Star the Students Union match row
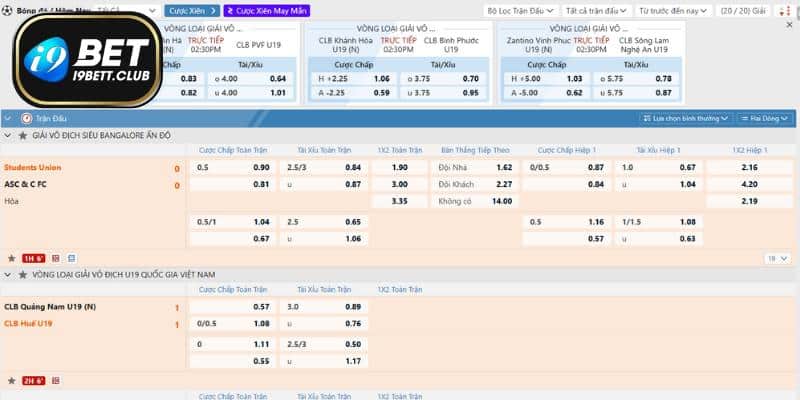Image resolution: width=800 pixels, height=400 pixels. click(11, 259)
